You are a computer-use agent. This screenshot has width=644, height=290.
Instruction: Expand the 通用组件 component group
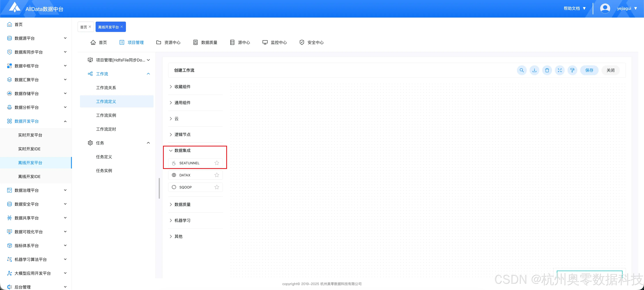(x=182, y=103)
